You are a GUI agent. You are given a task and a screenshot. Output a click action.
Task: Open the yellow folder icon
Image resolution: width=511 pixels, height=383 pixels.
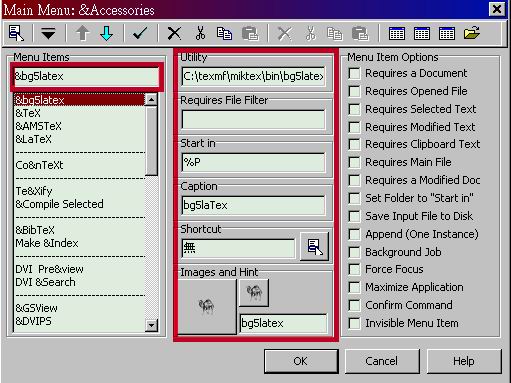coord(472,33)
